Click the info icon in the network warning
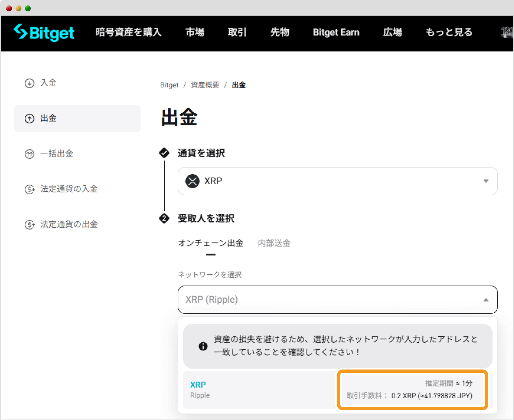 [203, 346]
